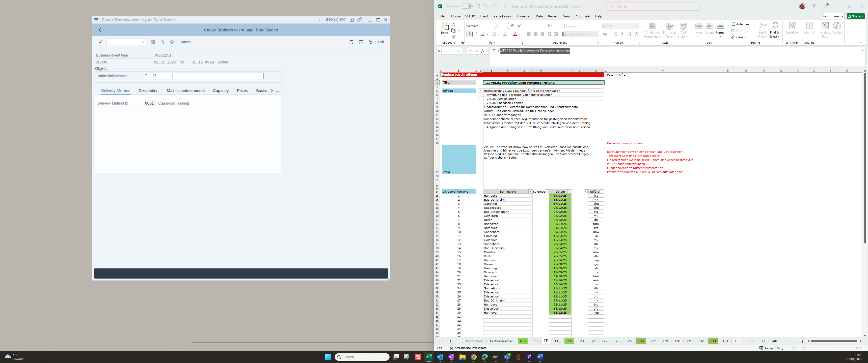Open the Prices tab in SAP
The height and width of the screenshot is (363, 868).
[x=242, y=91]
